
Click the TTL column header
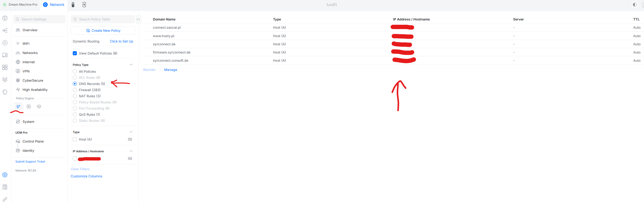[636, 19]
